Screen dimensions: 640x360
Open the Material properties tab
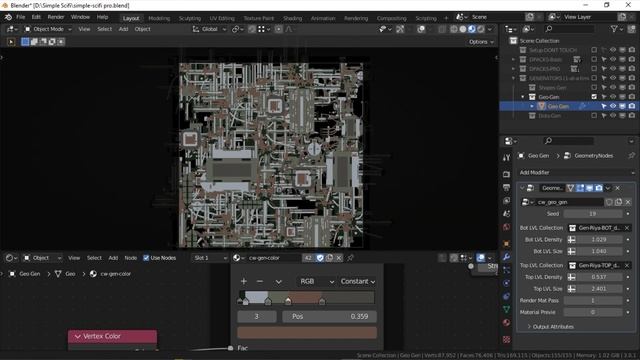click(x=507, y=322)
